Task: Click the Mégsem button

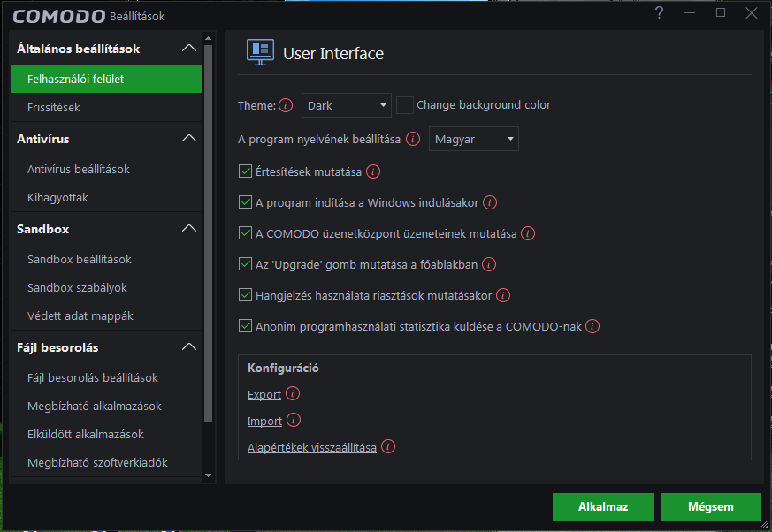Action: point(710,507)
